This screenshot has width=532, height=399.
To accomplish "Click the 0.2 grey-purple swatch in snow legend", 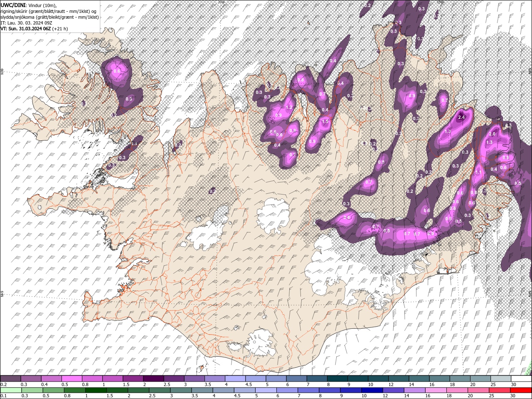I will pyautogui.click(x=10, y=379).
